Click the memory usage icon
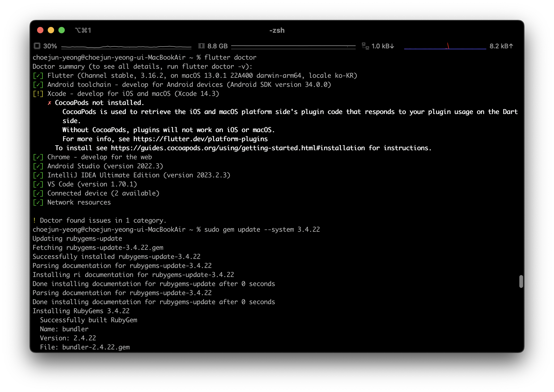The image size is (554, 392). [x=202, y=46]
